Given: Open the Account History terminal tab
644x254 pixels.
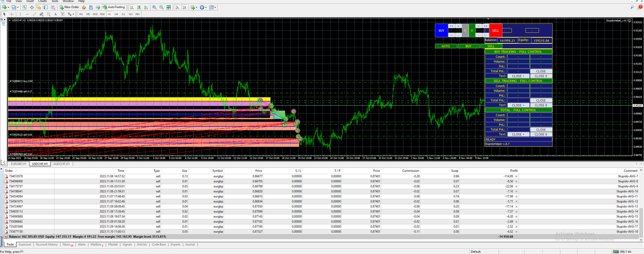Looking at the screenshot, I should (46, 245).
